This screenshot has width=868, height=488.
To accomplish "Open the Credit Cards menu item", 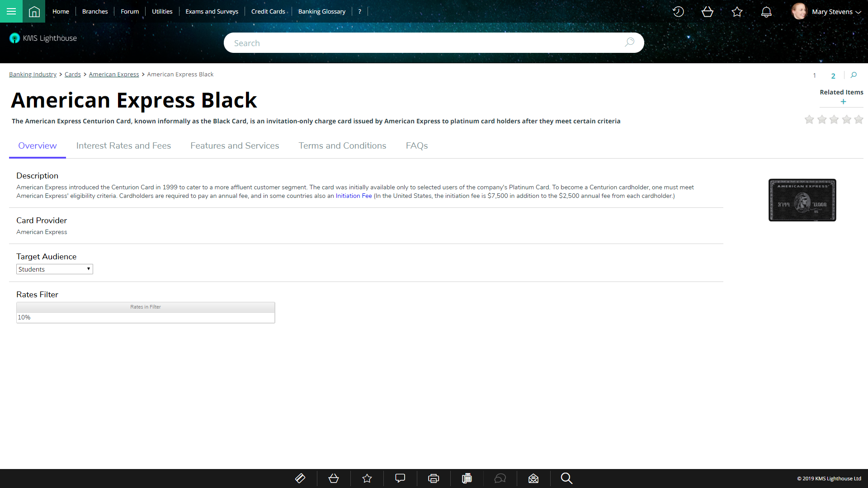I will [268, 11].
